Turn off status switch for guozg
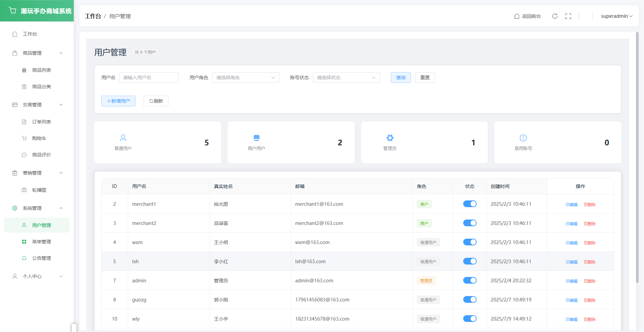 470,299
